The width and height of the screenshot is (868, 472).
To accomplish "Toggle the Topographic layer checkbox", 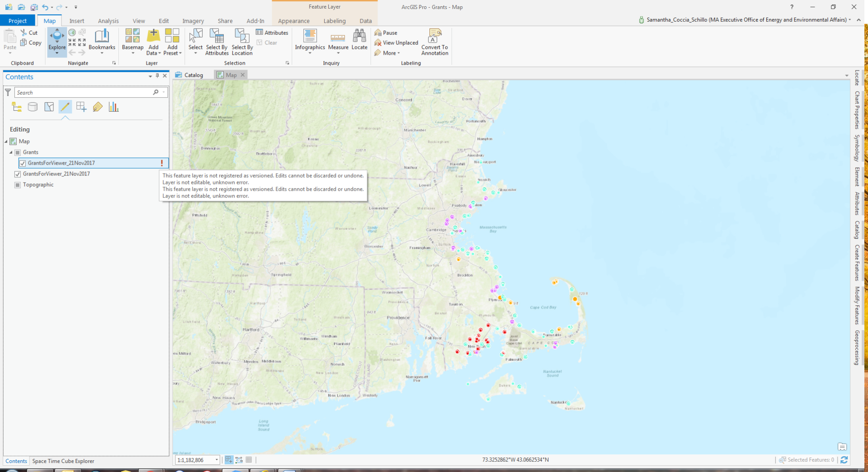I will [x=18, y=185].
